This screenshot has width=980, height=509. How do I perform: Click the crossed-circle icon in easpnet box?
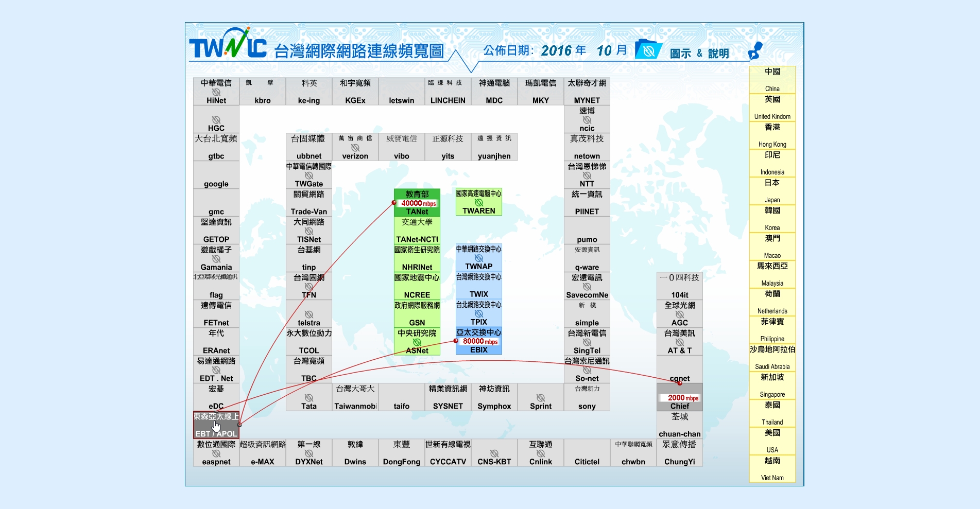[216, 453]
